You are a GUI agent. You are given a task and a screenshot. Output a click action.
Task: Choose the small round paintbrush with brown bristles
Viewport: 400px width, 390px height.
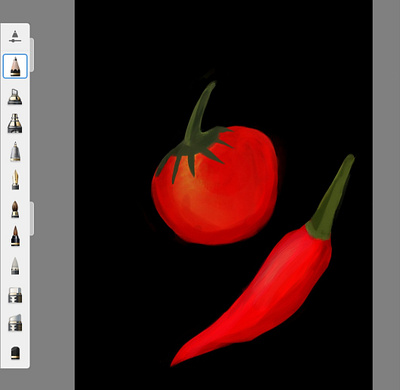pyautogui.click(x=15, y=209)
